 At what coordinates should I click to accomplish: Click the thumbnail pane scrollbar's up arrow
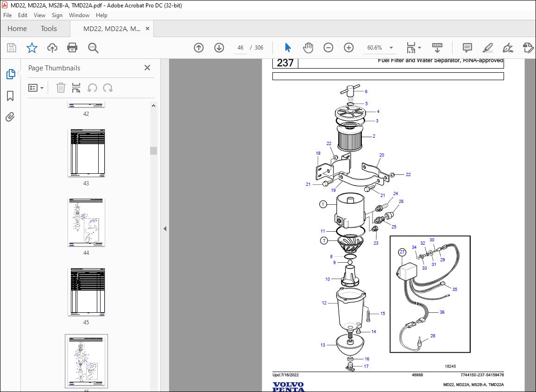pyautogui.click(x=153, y=106)
